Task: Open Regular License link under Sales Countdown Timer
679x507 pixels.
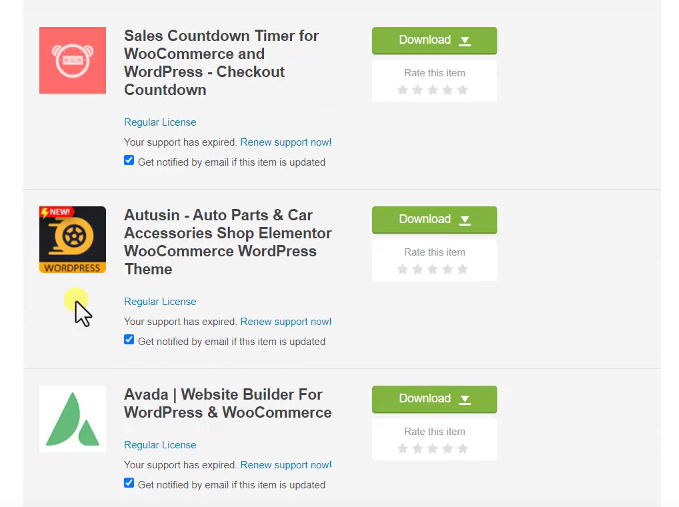Action: click(x=160, y=122)
